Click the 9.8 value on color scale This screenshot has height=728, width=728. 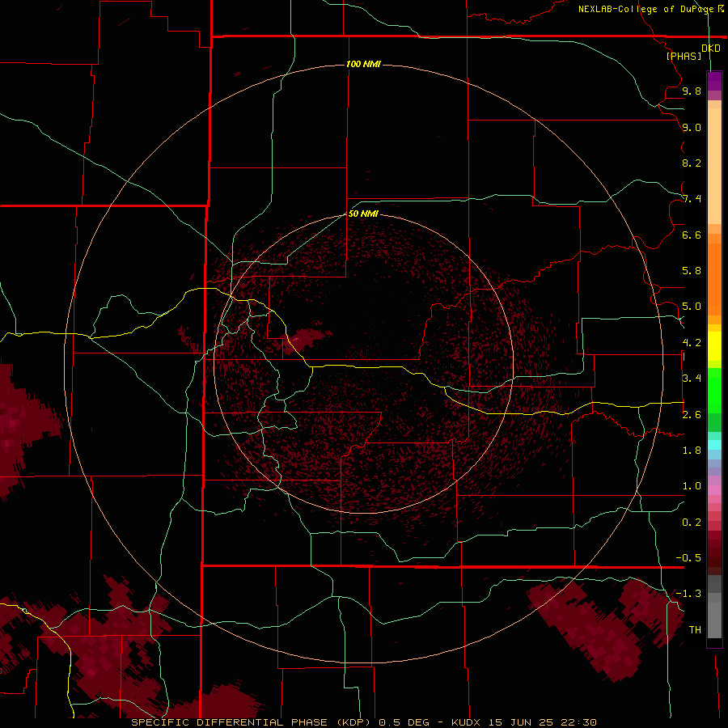[692, 91]
